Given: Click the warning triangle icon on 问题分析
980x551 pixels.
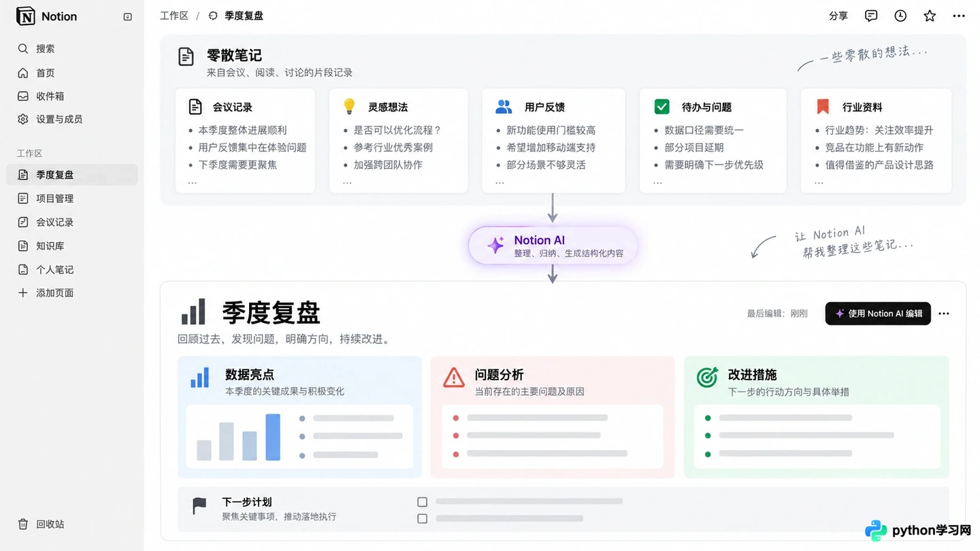Looking at the screenshot, I should click(454, 377).
